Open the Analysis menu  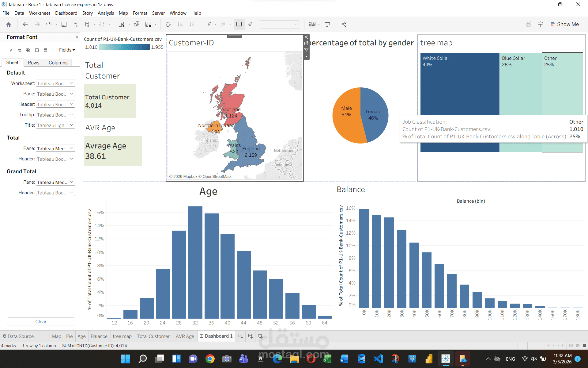coord(106,13)
